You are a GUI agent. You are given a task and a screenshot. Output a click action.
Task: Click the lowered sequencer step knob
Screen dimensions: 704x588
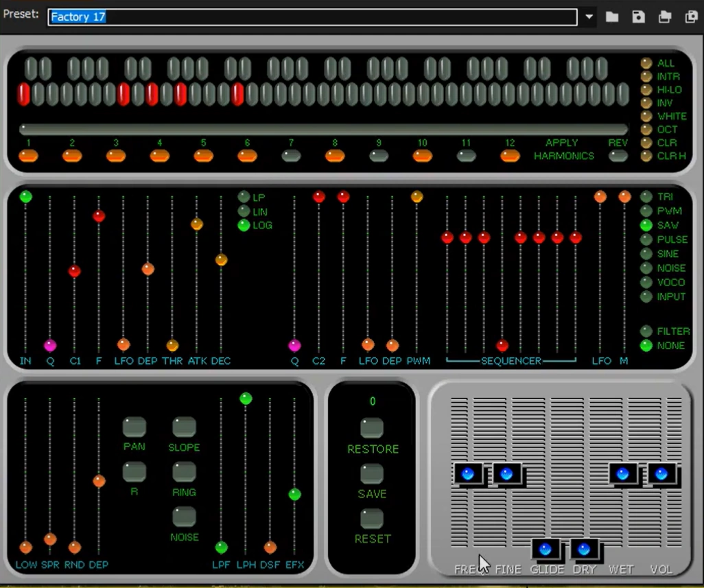(502, 345)
